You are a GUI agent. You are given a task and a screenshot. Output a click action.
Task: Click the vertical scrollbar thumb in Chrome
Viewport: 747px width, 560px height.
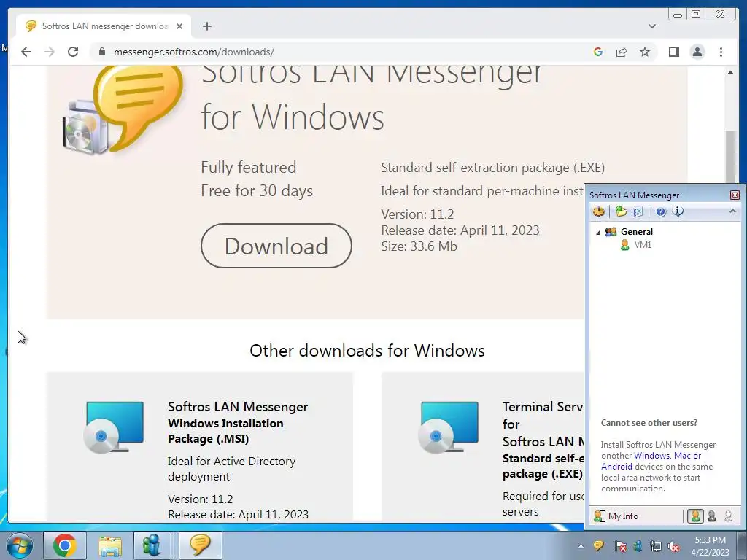[730, 157]
